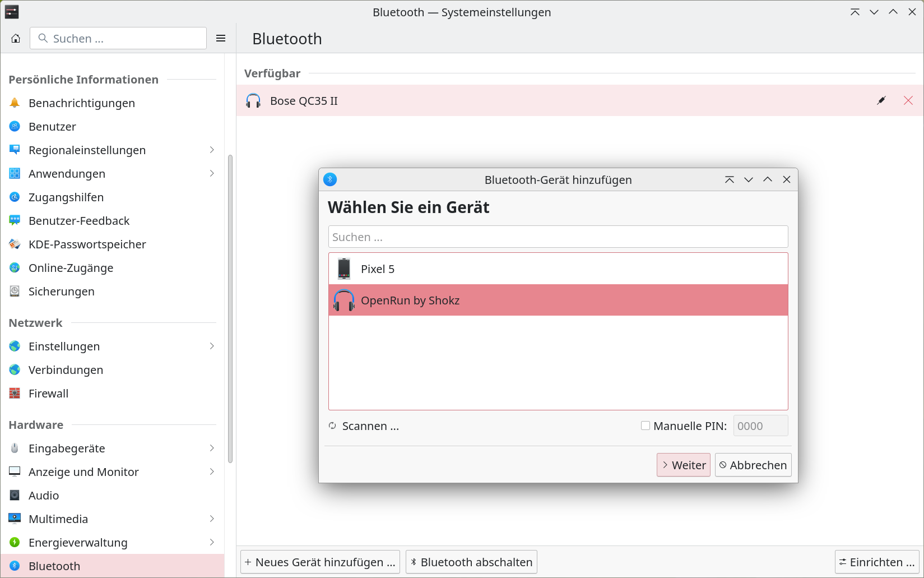Select Bose QC35 II available device
Screen dimensions: 924x578
580,100
